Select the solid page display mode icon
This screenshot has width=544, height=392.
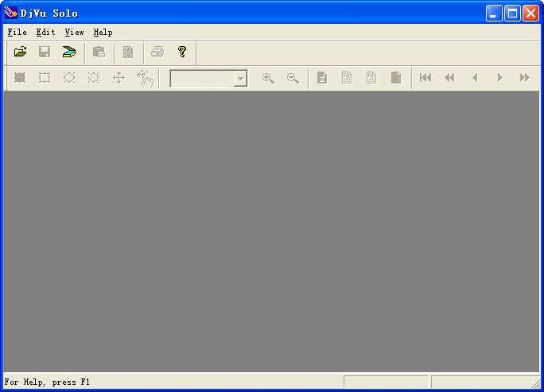(396, 78)
